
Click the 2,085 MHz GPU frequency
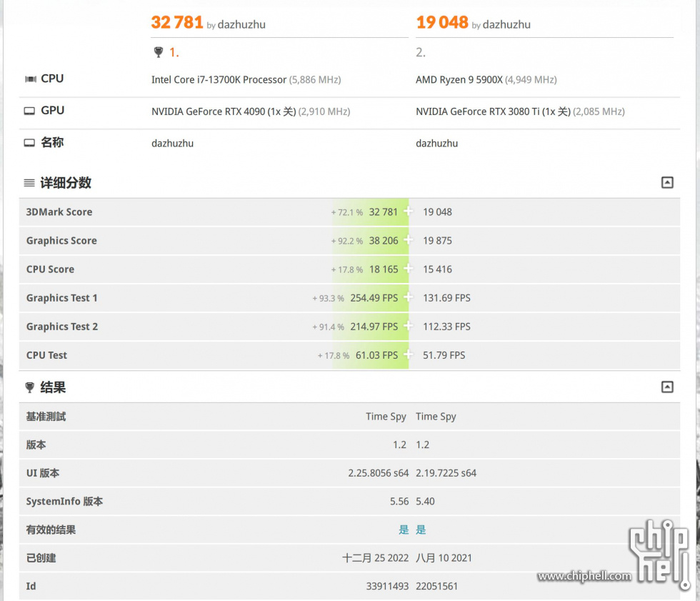point(599,111)
